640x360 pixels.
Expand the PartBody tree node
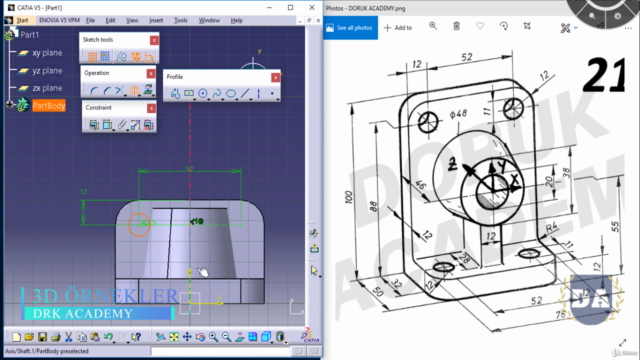coord(10,105)
